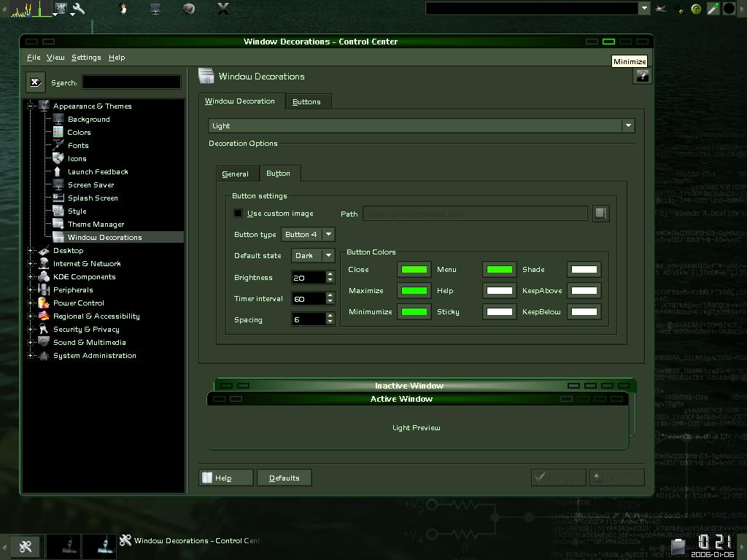
Task: Select the Style module icon
Action: pos(58,211)
